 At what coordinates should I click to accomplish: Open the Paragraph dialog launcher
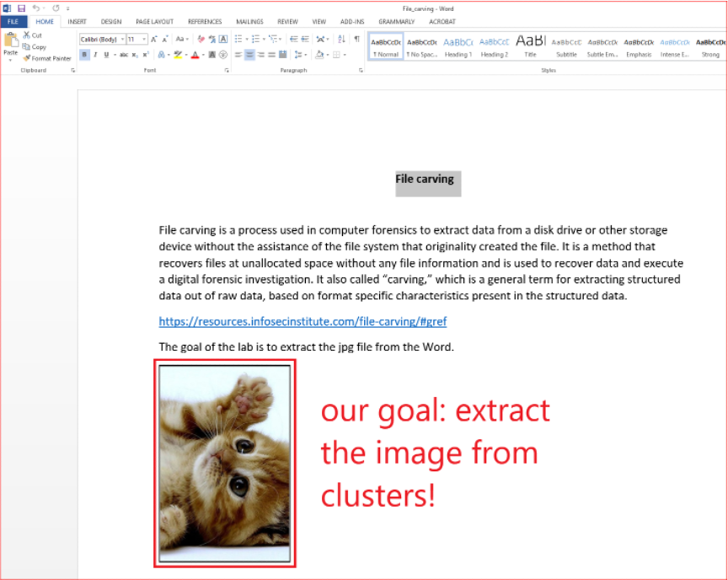click(x=361, y=71)
